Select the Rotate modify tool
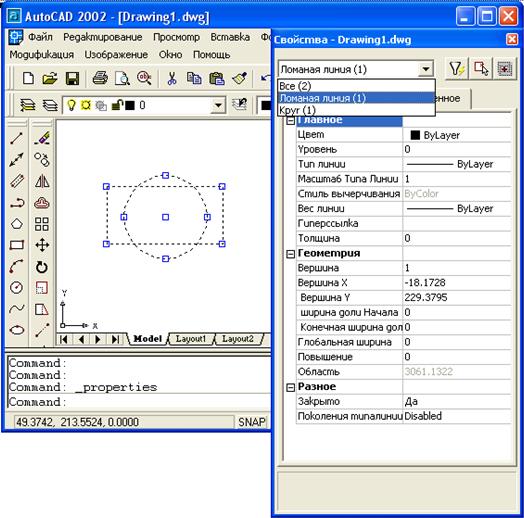This screenshot has width=524, height=518. click(42, 267)
